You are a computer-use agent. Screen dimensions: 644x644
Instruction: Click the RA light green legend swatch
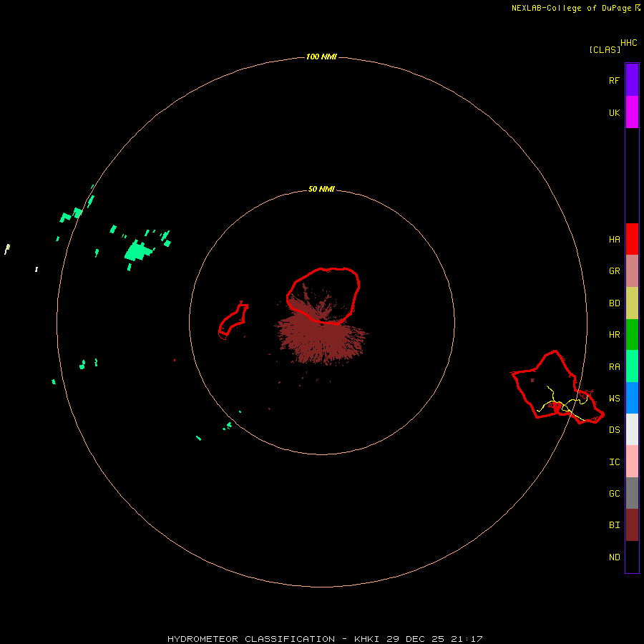(x=632, y=366)
